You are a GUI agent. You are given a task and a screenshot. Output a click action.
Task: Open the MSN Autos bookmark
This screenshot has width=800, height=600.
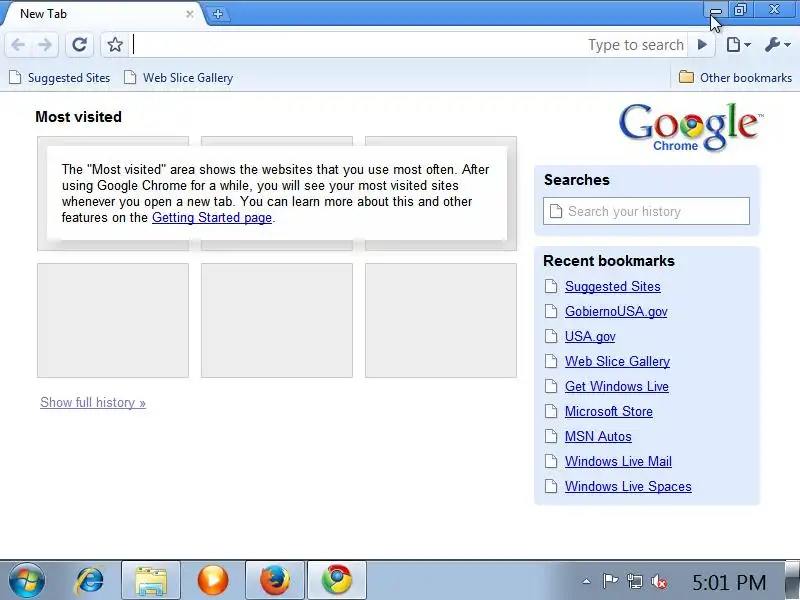(598, 436)
